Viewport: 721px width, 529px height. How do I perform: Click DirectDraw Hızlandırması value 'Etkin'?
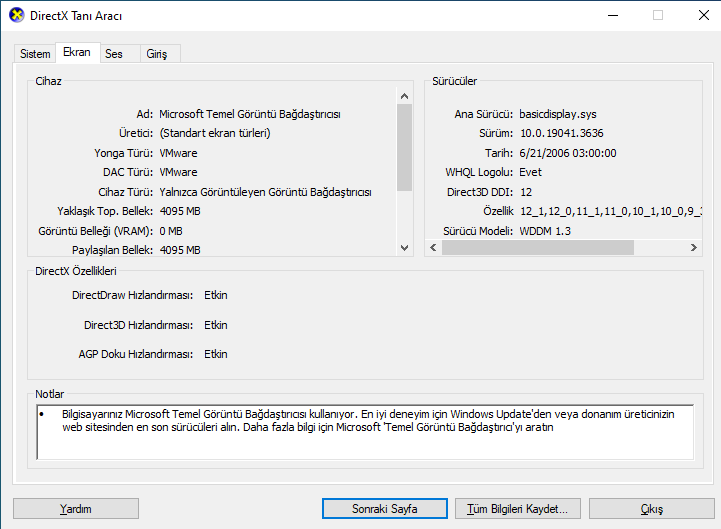216,295
